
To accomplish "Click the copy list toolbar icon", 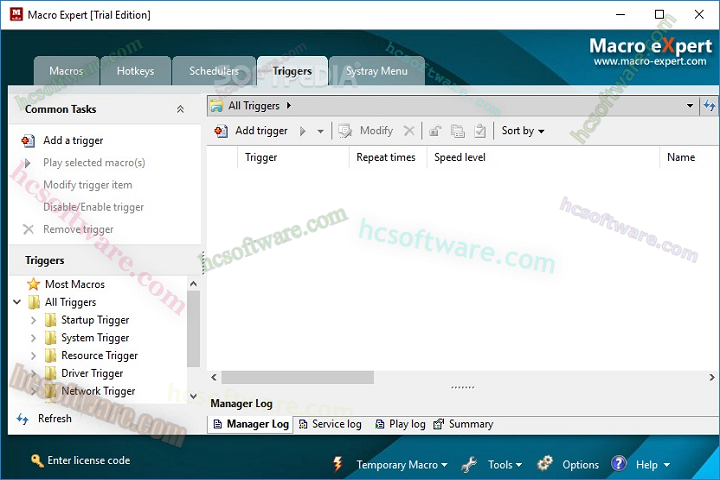I will click(458, 131).
